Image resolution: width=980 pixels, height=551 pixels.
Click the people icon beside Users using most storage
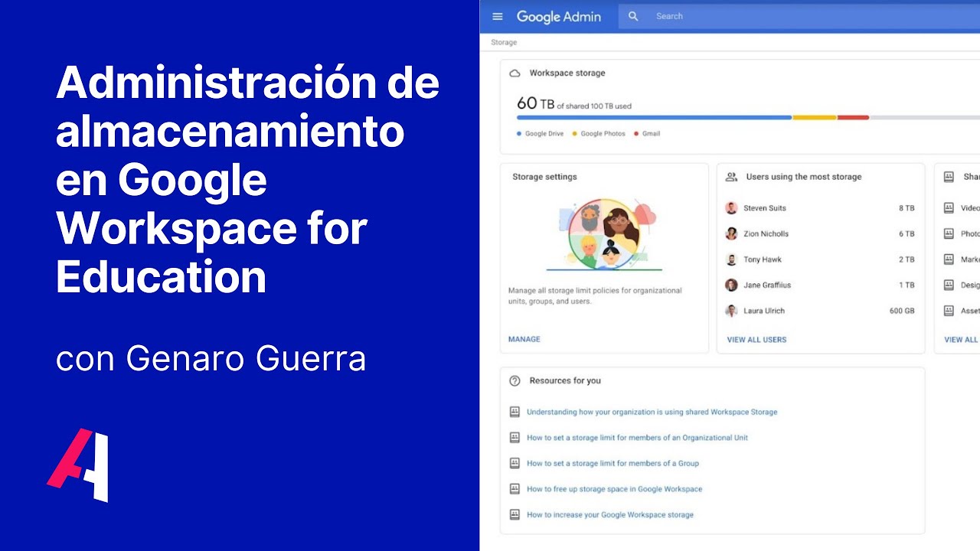point(731,177)
